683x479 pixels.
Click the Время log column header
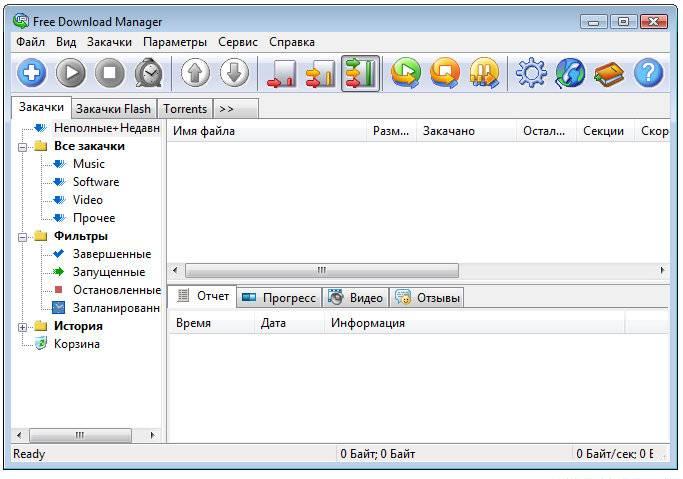[211, 323]
